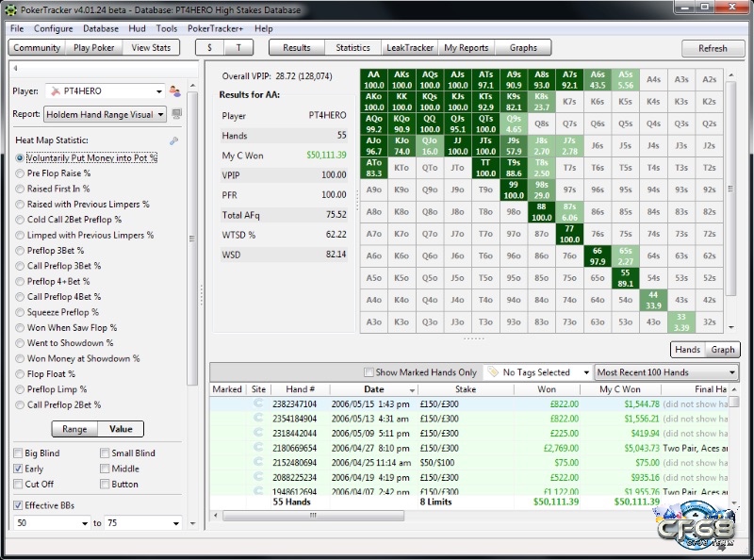Click the Refresh button

tap(713, 48)
